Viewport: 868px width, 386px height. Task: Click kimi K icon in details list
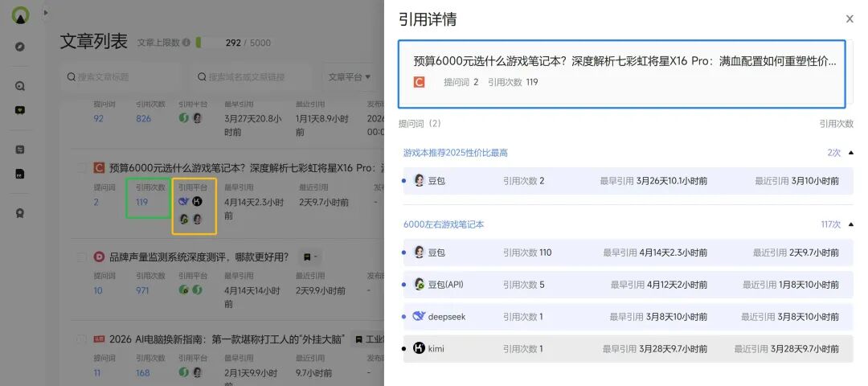419,348
